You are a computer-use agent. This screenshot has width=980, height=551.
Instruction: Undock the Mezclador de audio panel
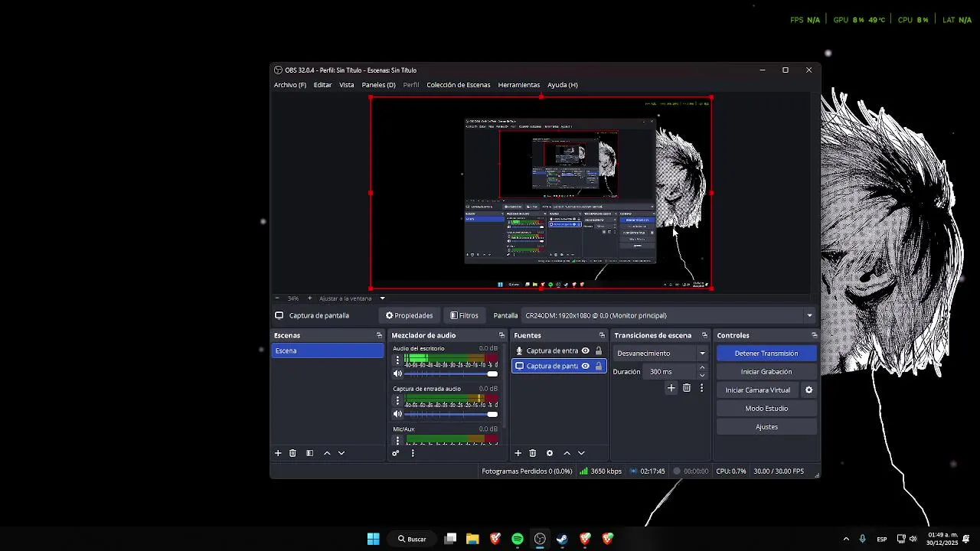coord(501,335)
